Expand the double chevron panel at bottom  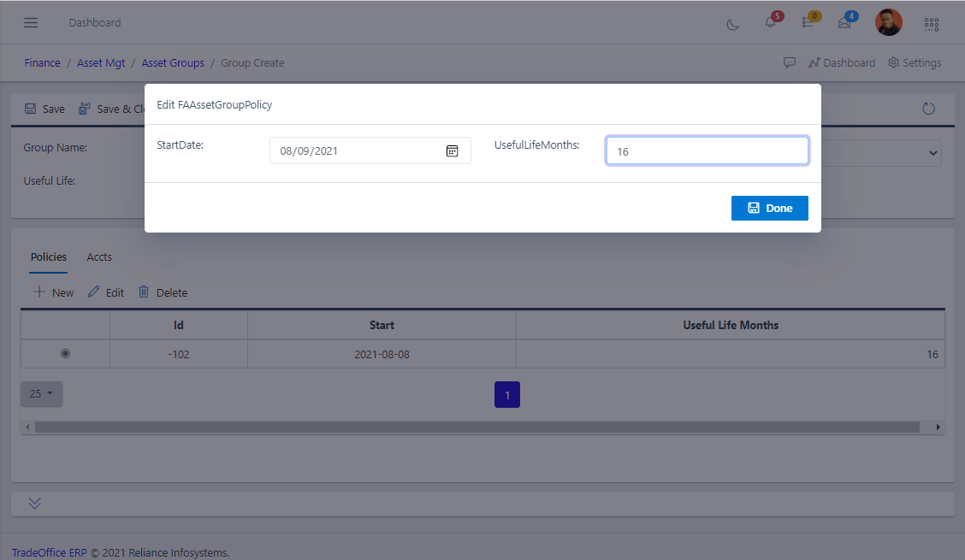tap(35, 504)
